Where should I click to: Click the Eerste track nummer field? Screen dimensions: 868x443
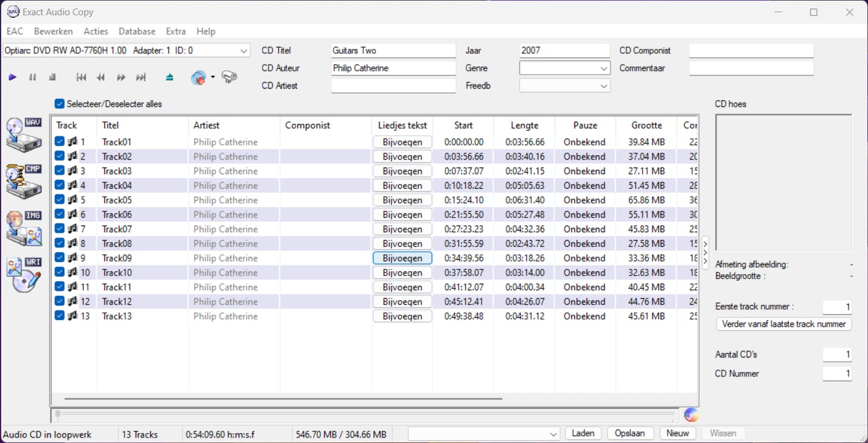click(x=837, y=307)
